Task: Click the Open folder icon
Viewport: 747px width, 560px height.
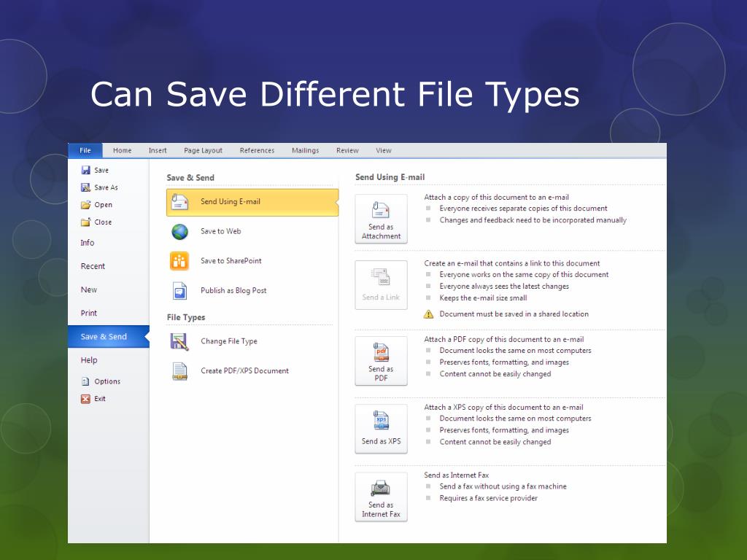Action: 85,205
